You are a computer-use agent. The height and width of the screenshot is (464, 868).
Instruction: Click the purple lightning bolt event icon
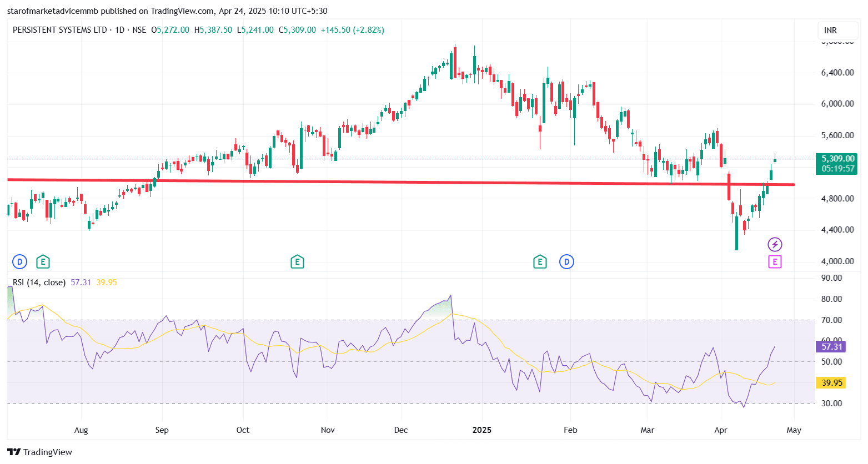click(x=775, y=244)
